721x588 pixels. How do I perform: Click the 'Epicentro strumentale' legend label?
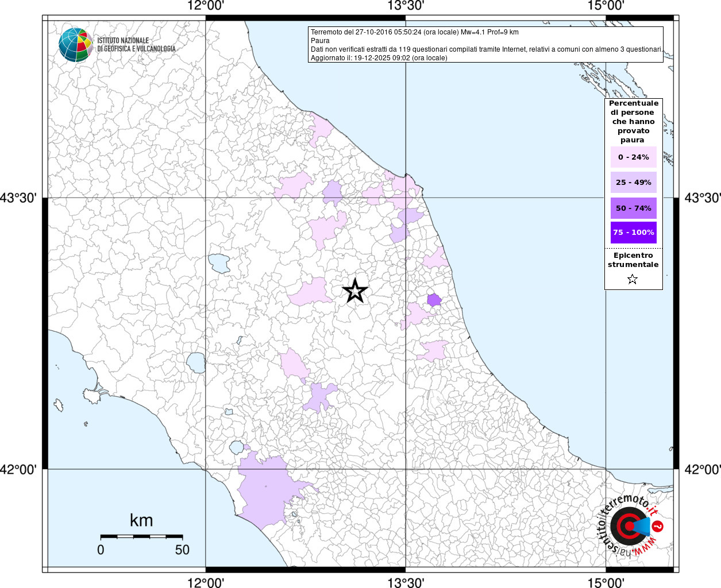tap(633, 260)
